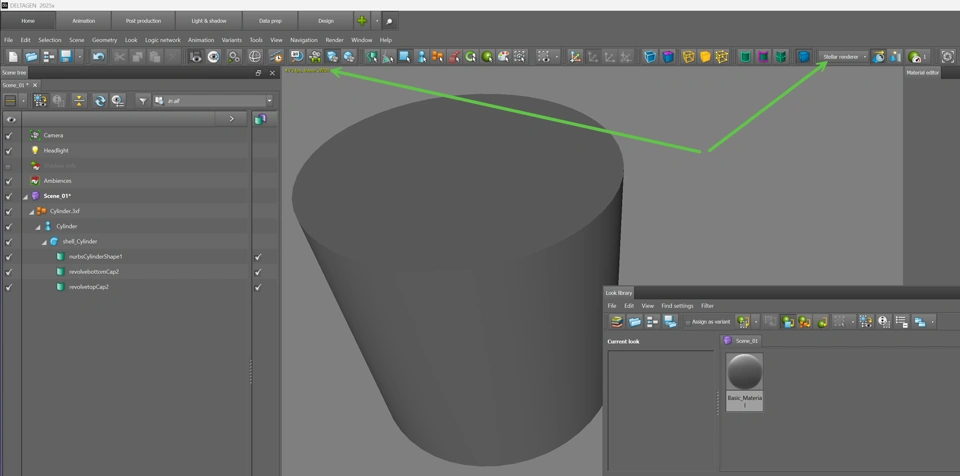Image resolution: width=960 pixels, height=476 pixels.
Task: Click the open folder icon in main toolbar
Action: point(31,57)
